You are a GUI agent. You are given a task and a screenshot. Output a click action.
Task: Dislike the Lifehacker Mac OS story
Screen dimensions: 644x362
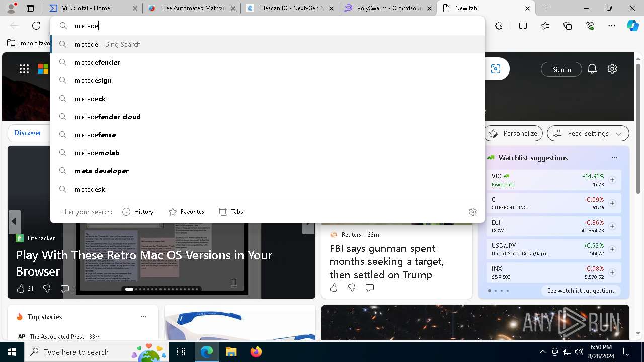tap(47, 288)
